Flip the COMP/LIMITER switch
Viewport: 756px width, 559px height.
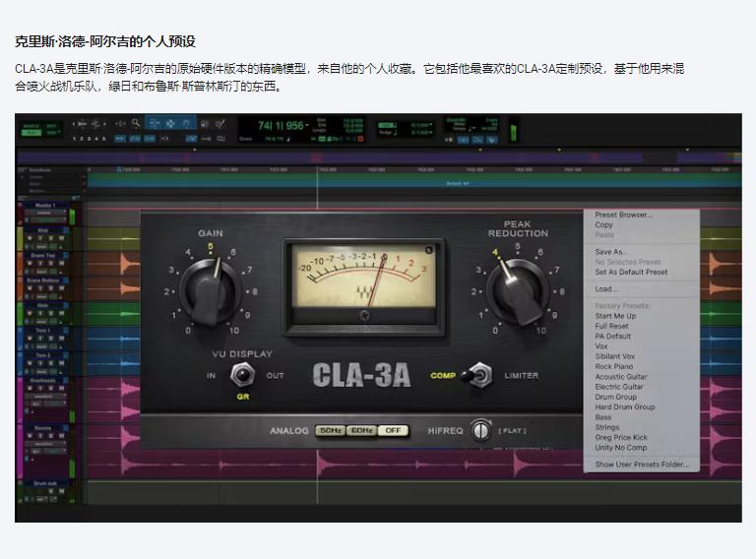pyautogui.click(x=476, y=375)
